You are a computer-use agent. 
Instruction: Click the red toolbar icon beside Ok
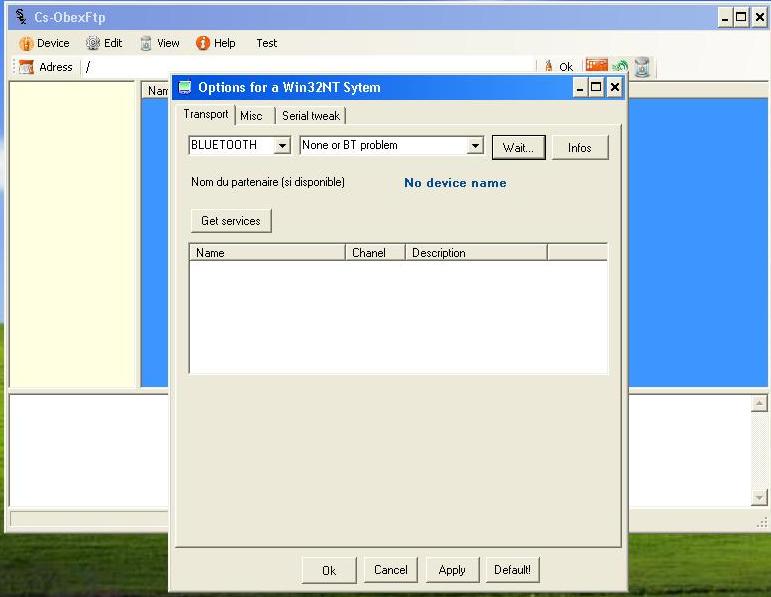pos(597,66)
